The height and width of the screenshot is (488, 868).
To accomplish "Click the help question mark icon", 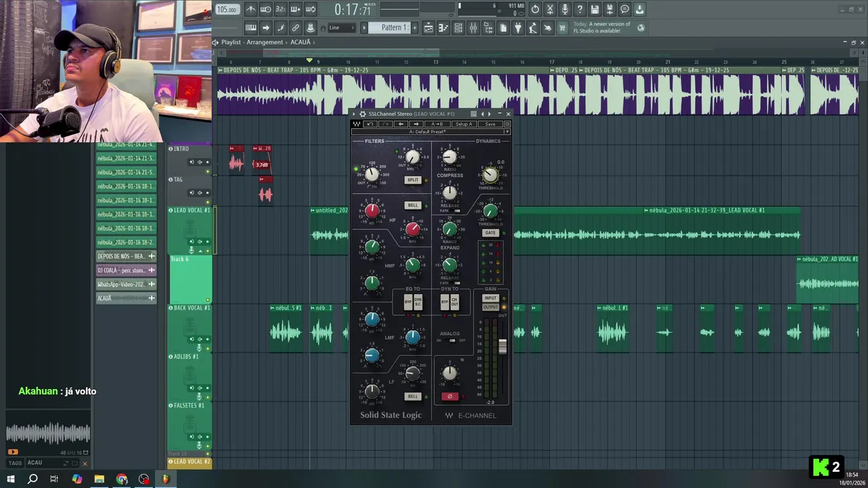I will click(x=580, y=9).
